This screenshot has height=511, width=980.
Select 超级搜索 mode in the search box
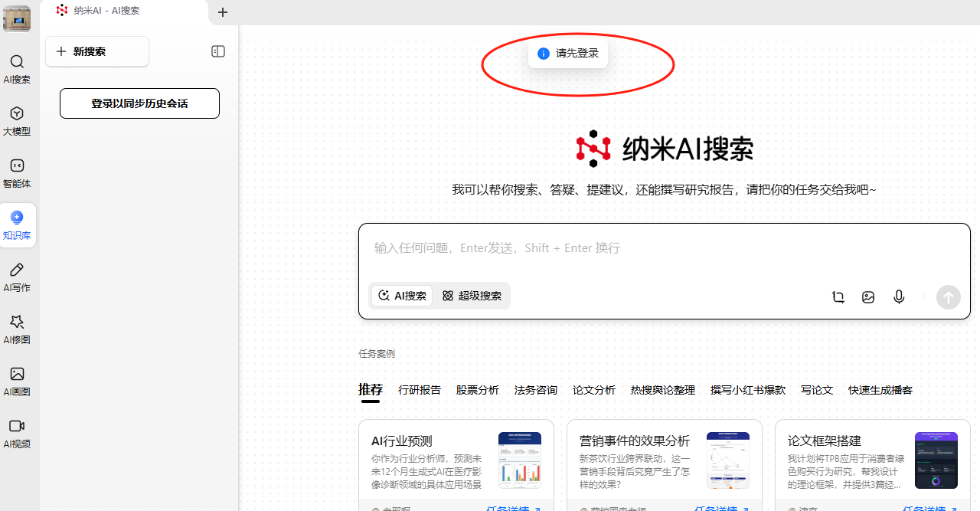tap(472, 296)
